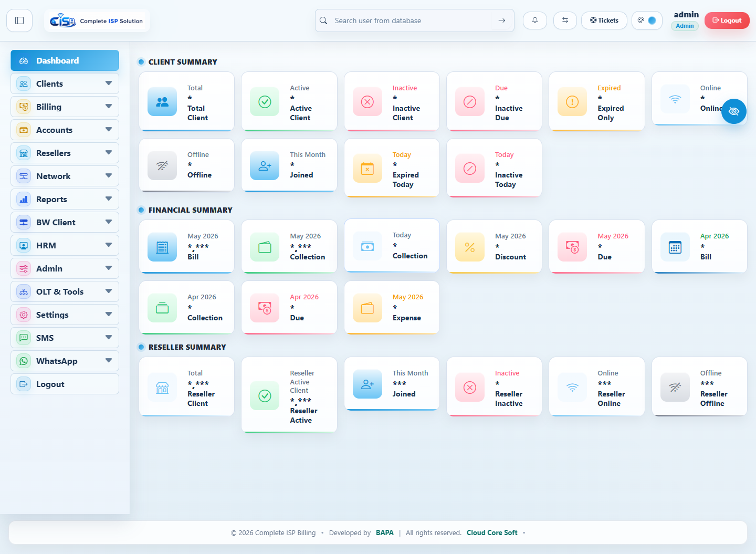This screenshot has width=756, height=554.
Task: Click the Today Collection cash icon
Action: click(367, 246)
